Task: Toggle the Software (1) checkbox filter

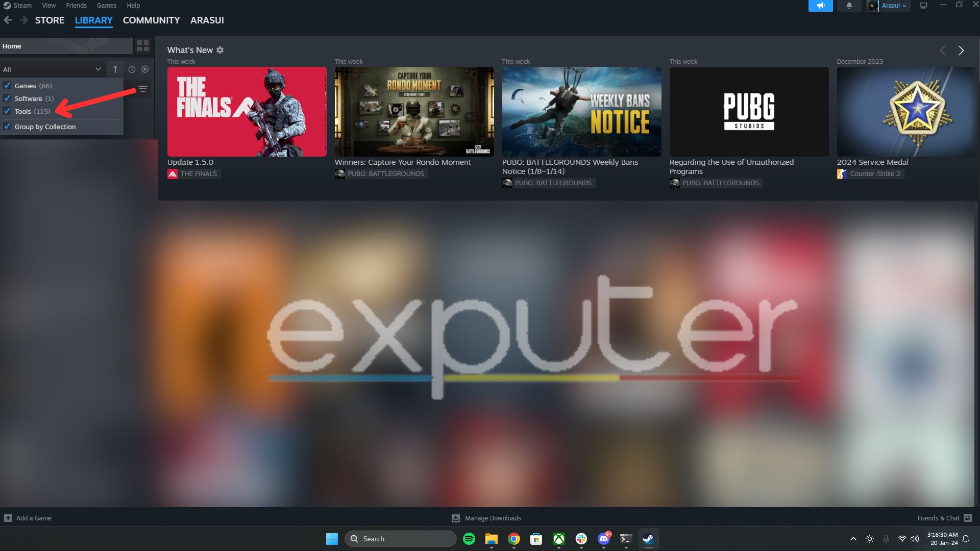Action: click(8, 97)
